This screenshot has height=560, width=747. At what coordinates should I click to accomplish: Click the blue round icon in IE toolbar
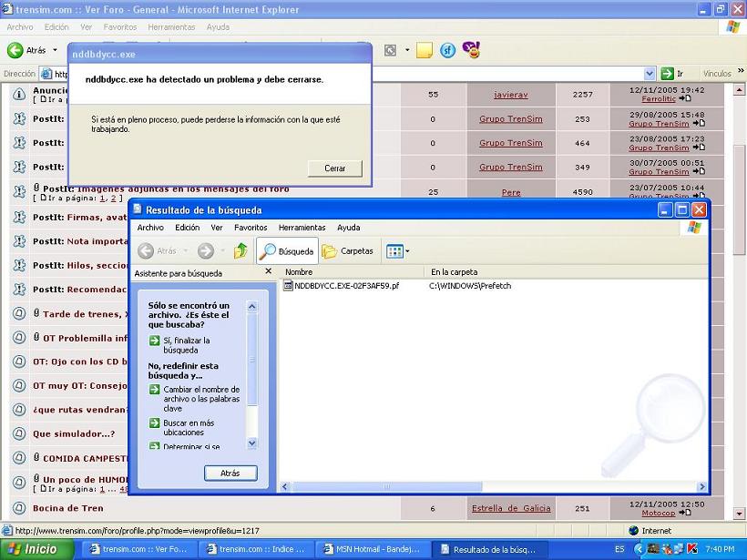coord(447,50)
